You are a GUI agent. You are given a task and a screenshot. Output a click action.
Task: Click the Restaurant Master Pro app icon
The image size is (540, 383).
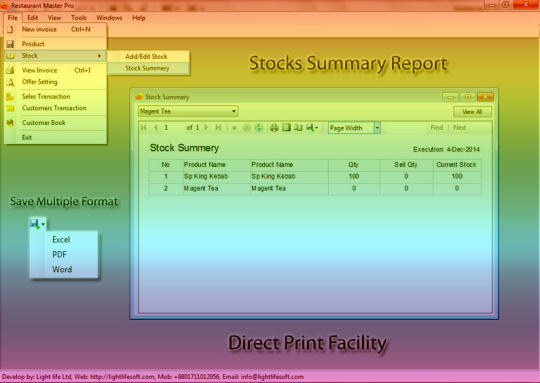4,6
